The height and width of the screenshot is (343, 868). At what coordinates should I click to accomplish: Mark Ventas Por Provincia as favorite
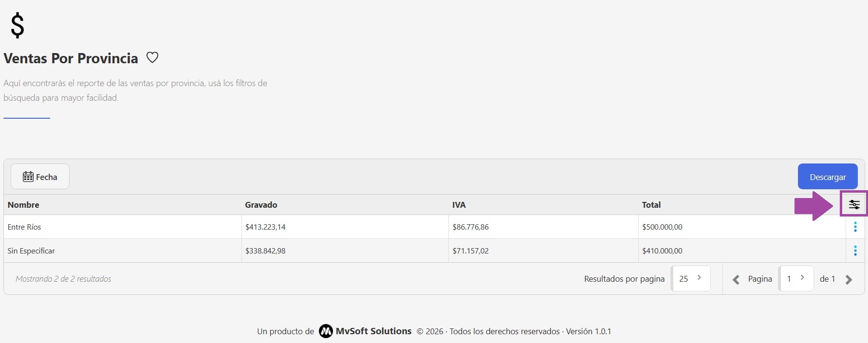[152, 57]
